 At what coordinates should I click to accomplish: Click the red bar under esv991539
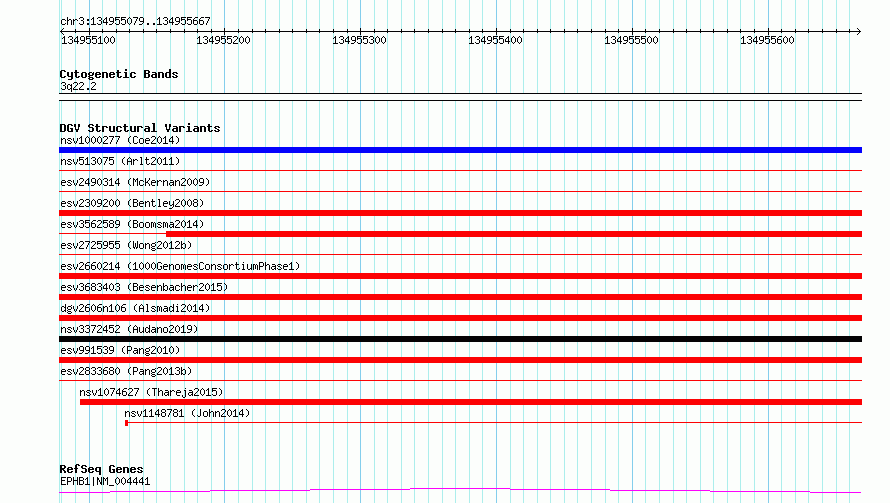point(460,360)
